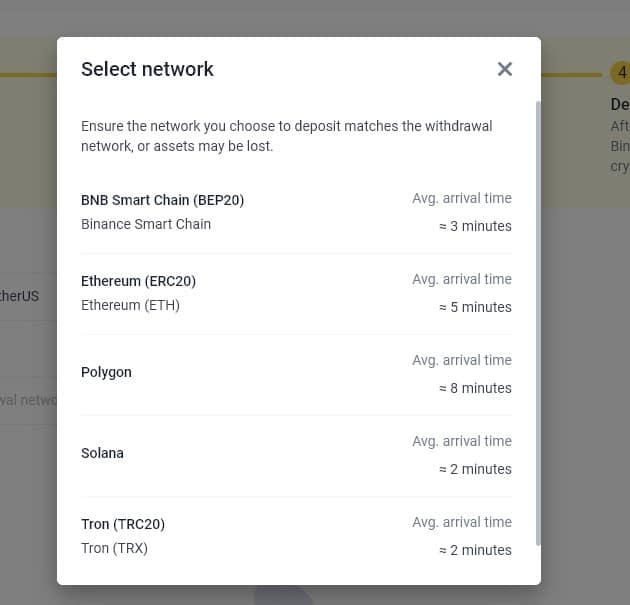Click Avg. arrival time label for Polygon
This screenshot has height=605, width=630.
462,360
